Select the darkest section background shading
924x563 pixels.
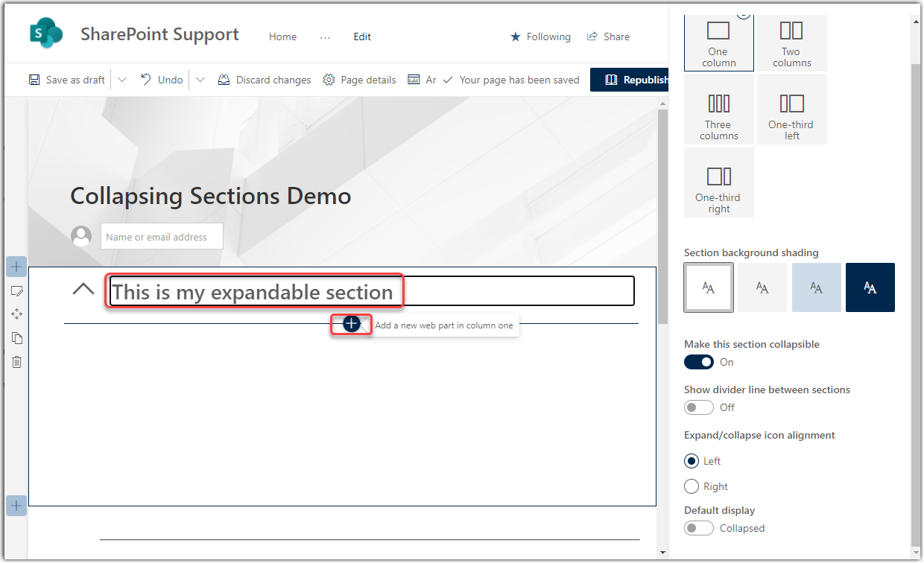click(x=870, y=287)
